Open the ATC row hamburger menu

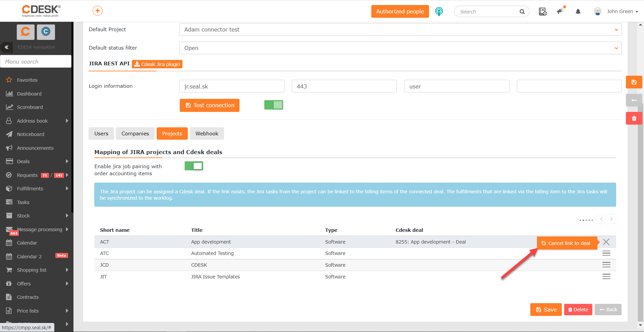click(x=606, y=253)
